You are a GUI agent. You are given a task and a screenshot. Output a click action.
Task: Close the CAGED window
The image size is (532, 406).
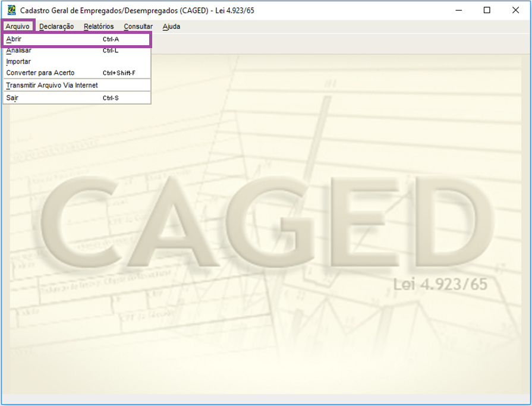coord(515,10)
